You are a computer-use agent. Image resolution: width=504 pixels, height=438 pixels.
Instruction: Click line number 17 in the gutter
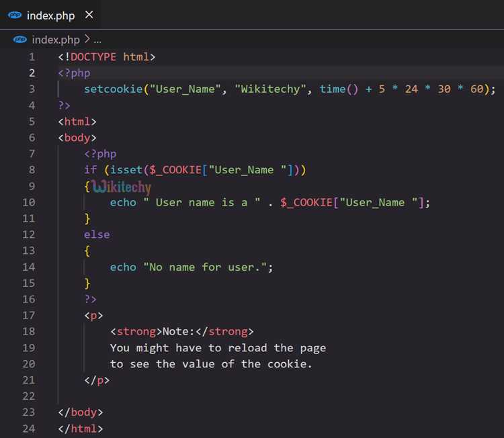click(x=29, y=315)
